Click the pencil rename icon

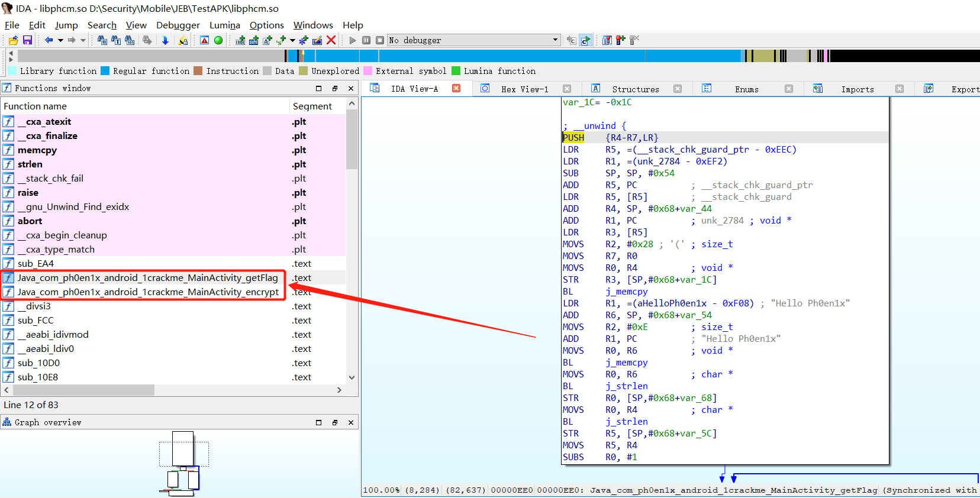[317, 40]
